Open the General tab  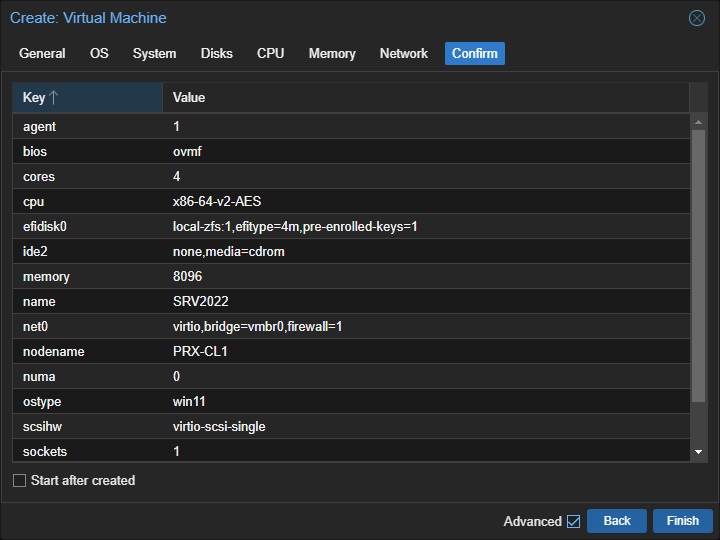tap(42, 53)
